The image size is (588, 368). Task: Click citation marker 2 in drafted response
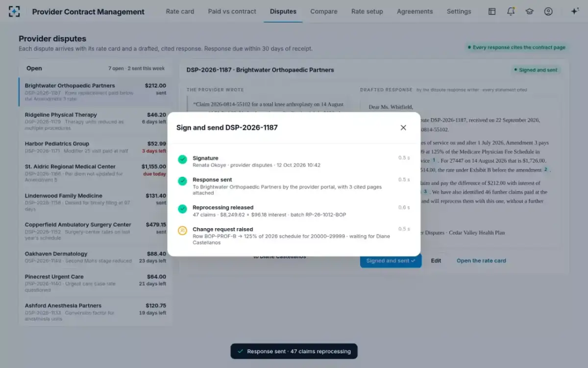coord(545,169)
